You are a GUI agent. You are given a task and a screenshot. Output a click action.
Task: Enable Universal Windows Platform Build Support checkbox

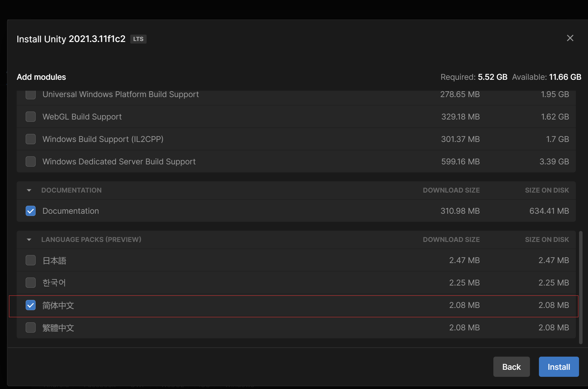point(31,95)
